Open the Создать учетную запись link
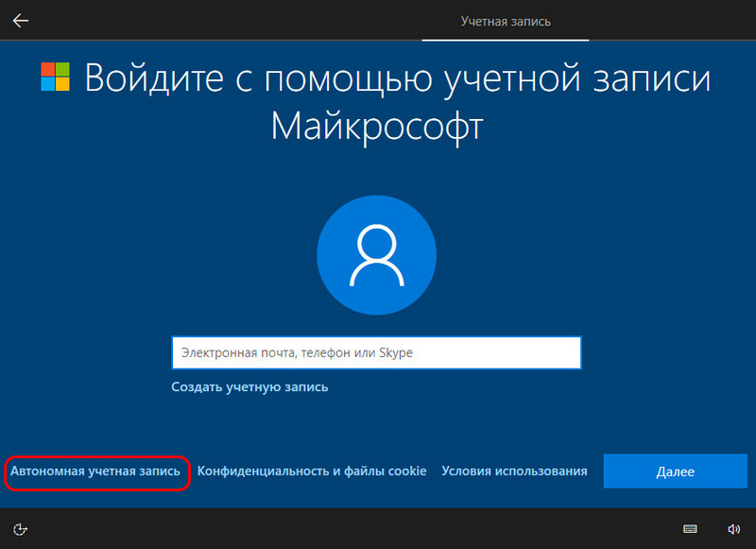Screen dimensions: 756x549 249,387
